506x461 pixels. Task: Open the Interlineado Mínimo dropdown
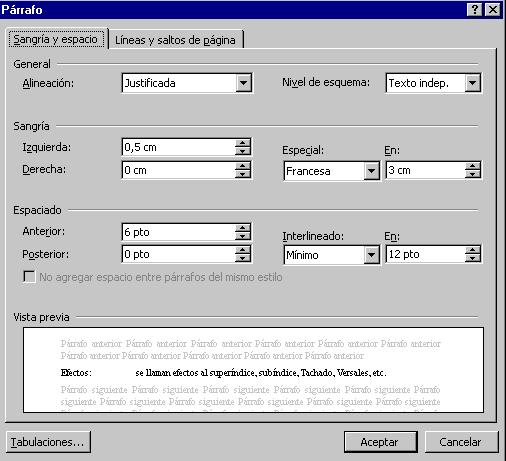tap(371, 255)
